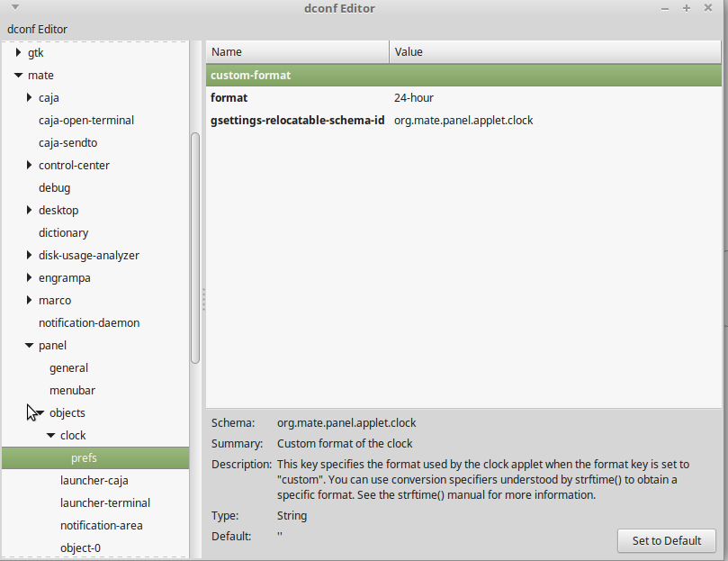
Task: Expand the marco node
Action: tap(28, 300)
